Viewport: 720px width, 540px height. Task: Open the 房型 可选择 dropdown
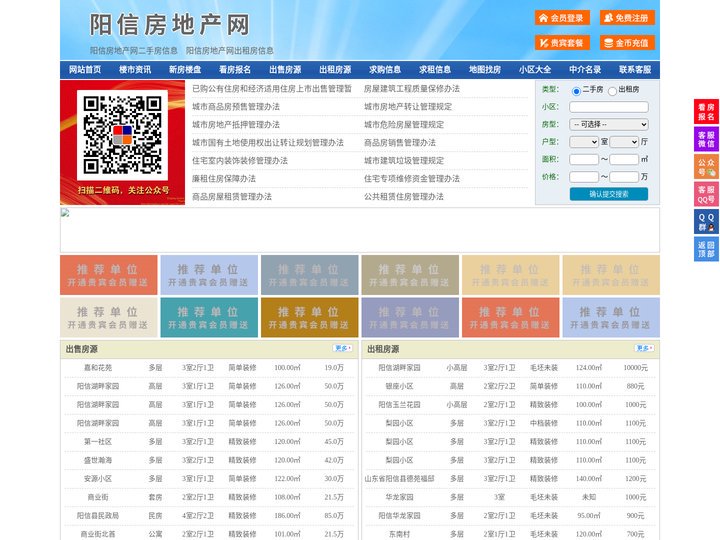[609, 124]
